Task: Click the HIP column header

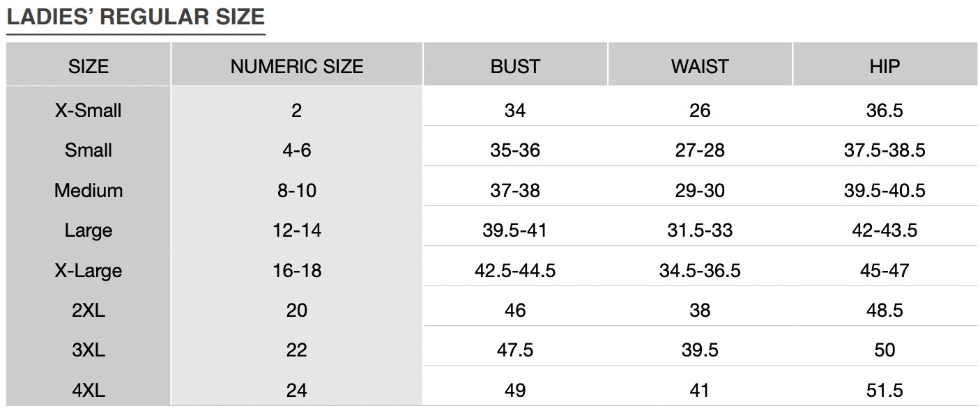Action: [x=885, y=66]
